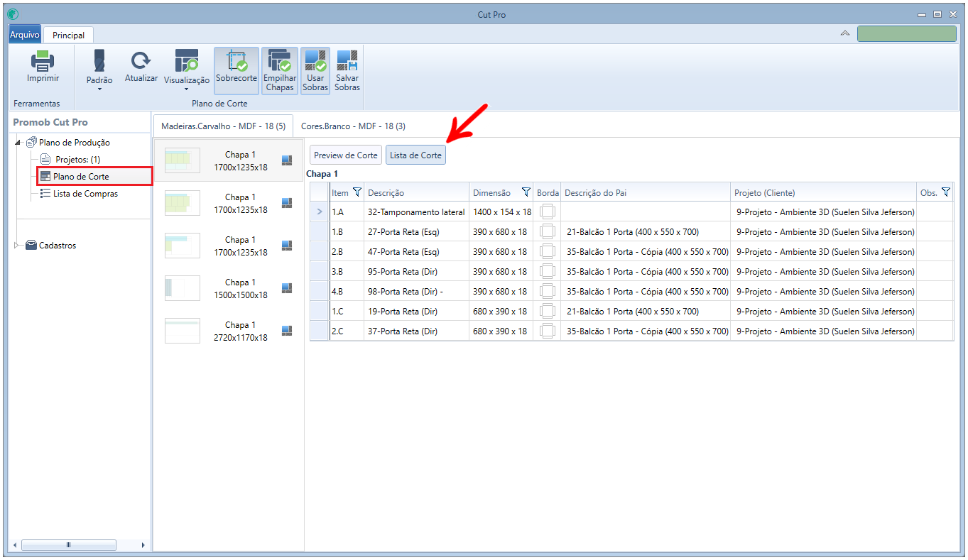Select Plano de Corte in the tree
The height and width of the screenshot is (560, 968).
pyautogui.click(x=81, y=177)
